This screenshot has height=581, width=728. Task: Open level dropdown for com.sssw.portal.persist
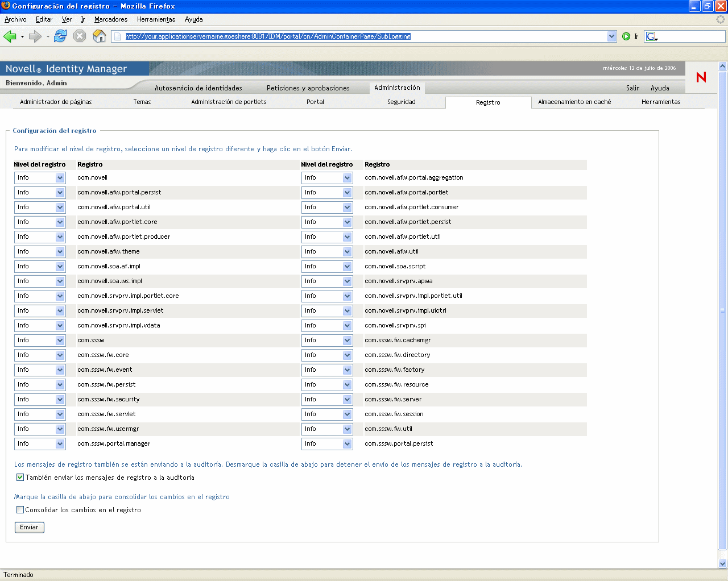pyautogui.click(x=327, y=444)
